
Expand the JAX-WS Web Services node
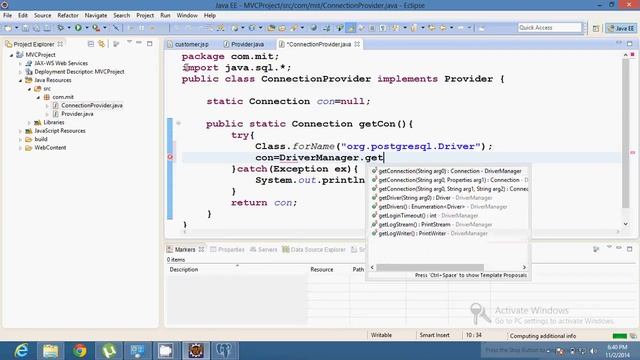point(20,63)
